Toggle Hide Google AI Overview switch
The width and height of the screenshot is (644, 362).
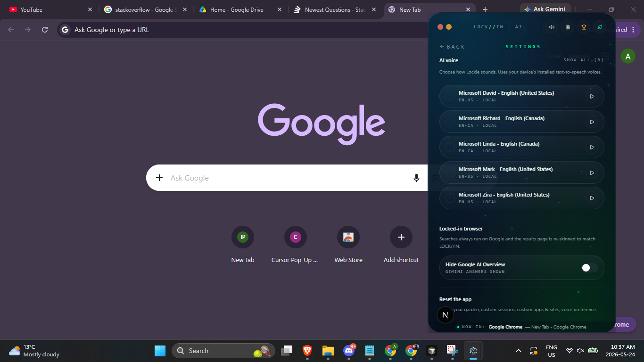(589, 268)
